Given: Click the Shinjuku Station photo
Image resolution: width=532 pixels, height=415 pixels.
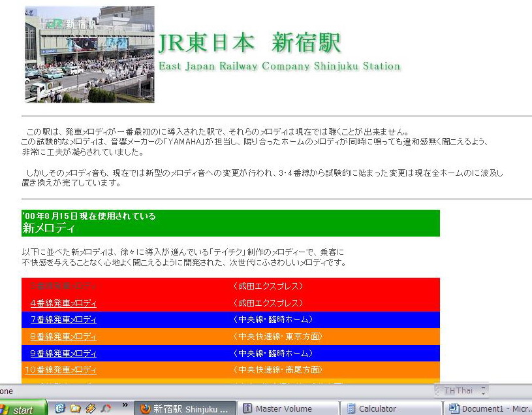Looking at the screenshot, I should point(89,54).
